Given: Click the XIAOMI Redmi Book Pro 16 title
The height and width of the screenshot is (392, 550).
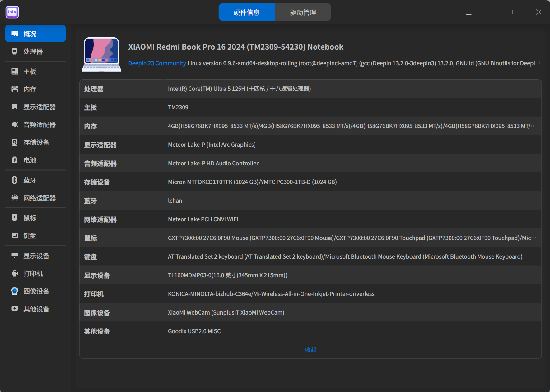Looking at the screenshot, I should [236, 47].
